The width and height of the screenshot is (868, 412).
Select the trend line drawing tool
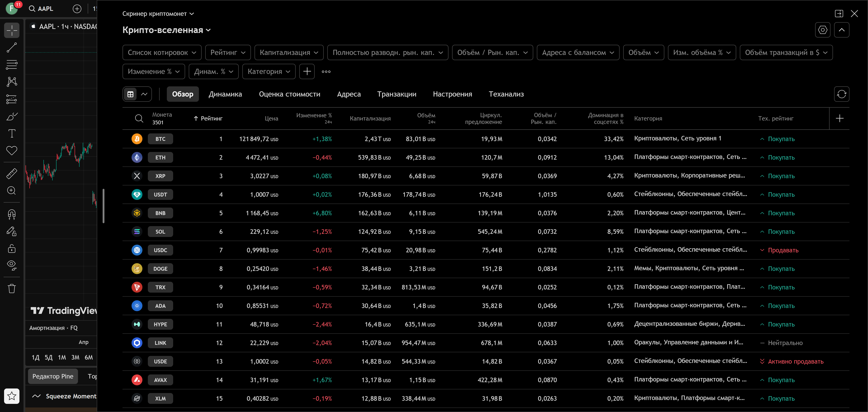12,47
